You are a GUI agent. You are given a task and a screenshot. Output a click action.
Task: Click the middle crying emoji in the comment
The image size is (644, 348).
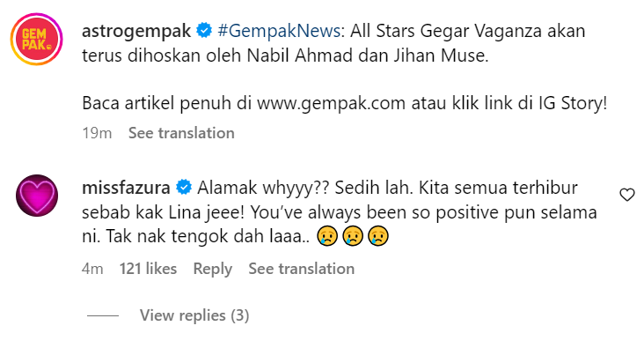click(353, 236)
